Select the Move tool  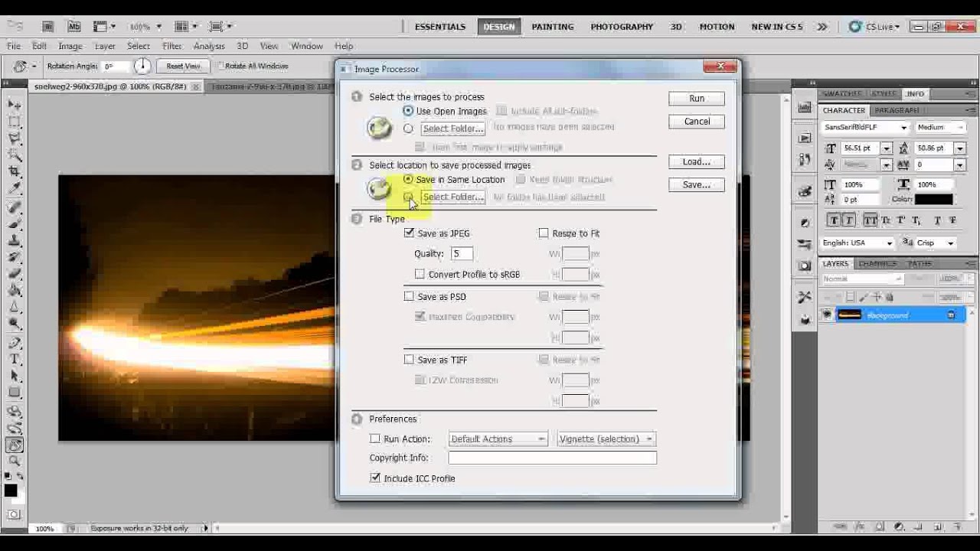14,104
